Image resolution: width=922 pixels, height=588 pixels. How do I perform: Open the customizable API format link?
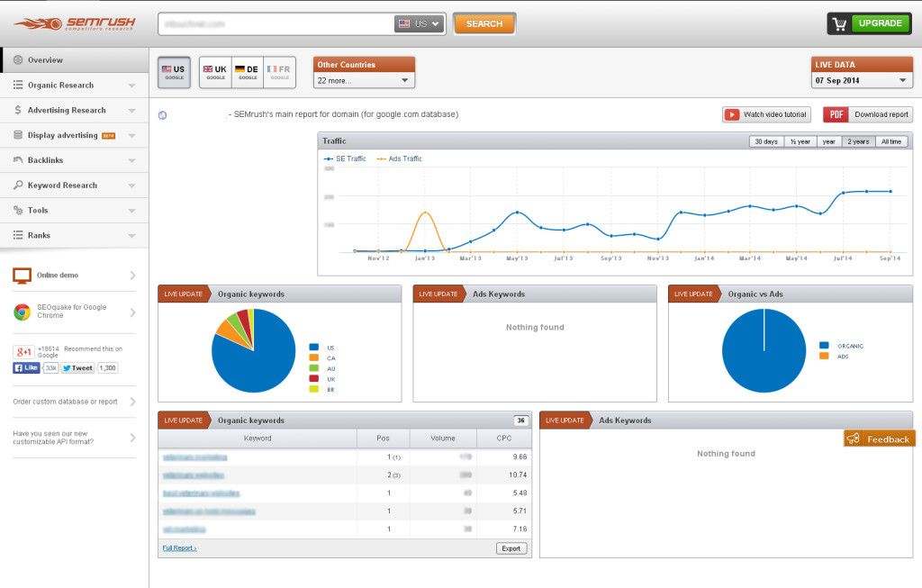74,438
